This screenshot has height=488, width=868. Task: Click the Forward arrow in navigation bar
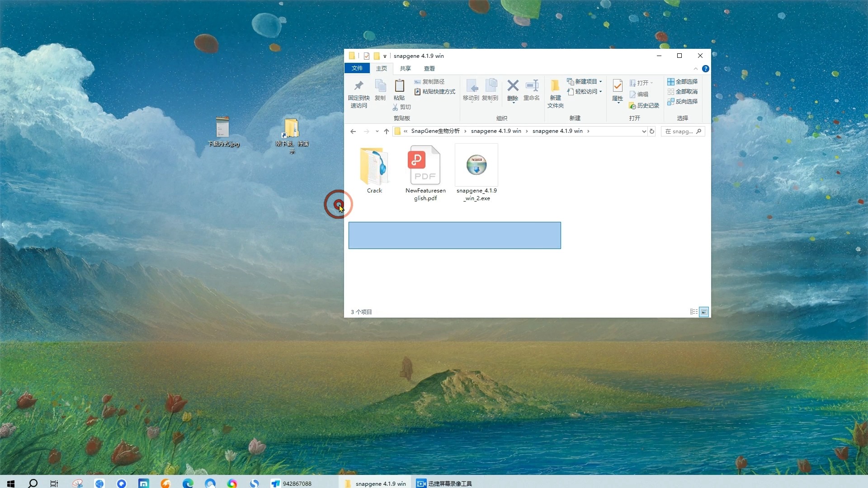tap(367, 131)
